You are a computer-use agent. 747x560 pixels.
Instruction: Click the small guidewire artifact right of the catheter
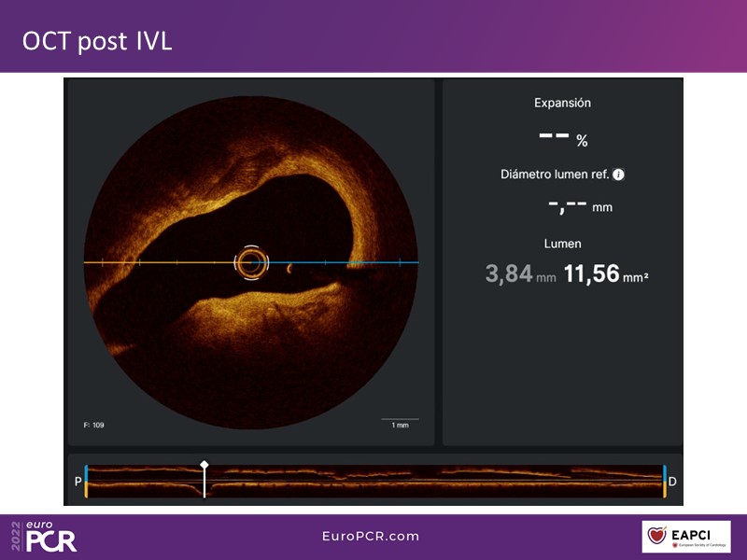[x=289, y=268]
